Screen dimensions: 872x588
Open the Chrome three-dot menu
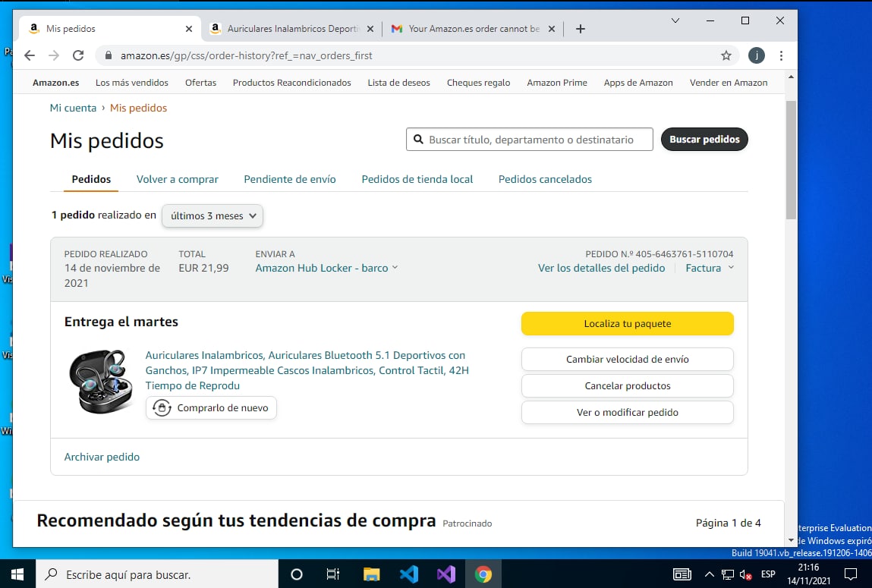[x=781, y=55]
